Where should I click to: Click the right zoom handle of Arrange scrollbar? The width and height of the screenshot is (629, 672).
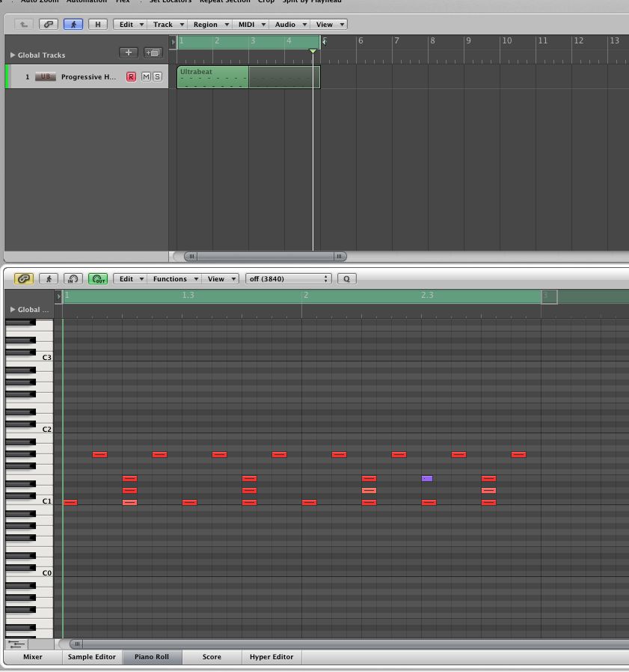pyautogui.click(x=339, y=256)
